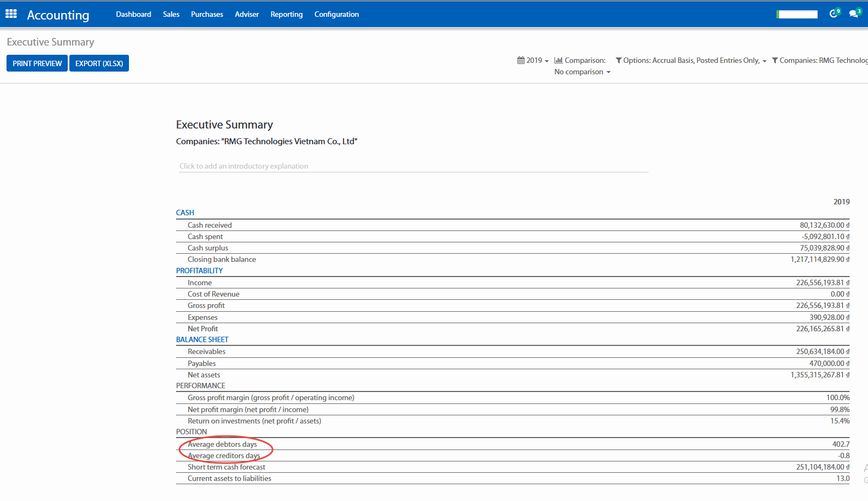Open the Dashboard menu
The image size is (868, 501).
pos(133,14)
